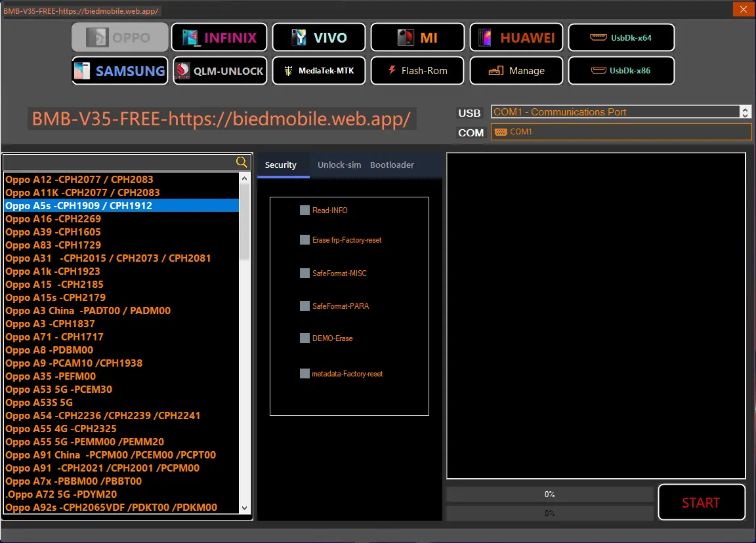
Task: Select Oppo A15s -CPH2179
Action: [121, 297]
